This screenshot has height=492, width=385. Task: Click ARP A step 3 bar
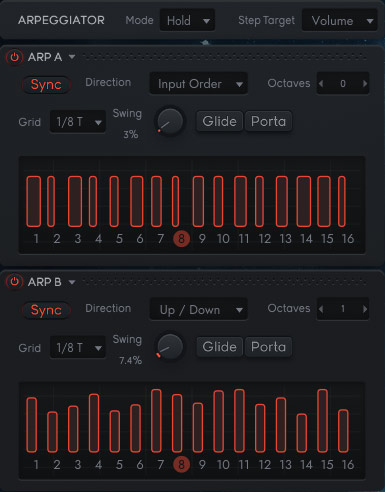click(x=75, y=201)
